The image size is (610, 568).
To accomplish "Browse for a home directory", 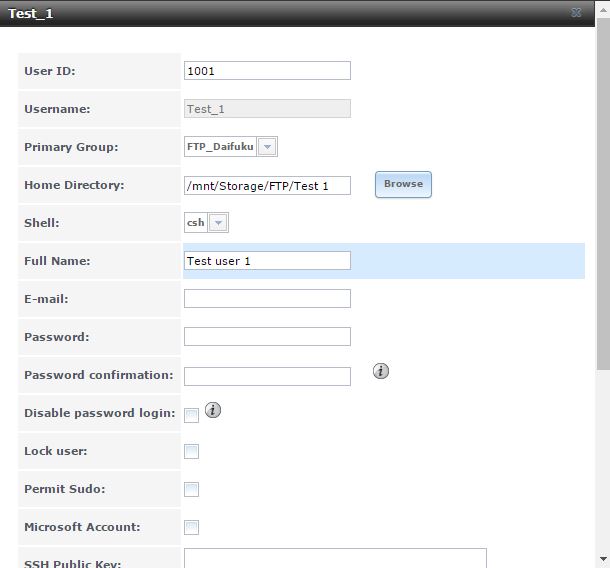I will click(x=403, y=184).
